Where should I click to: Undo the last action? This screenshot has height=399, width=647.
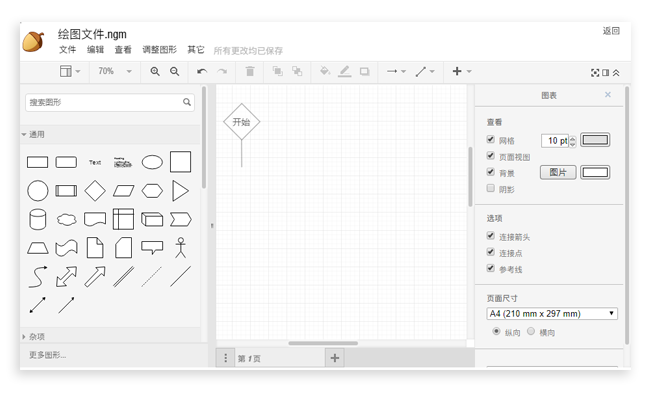point(202,71)
